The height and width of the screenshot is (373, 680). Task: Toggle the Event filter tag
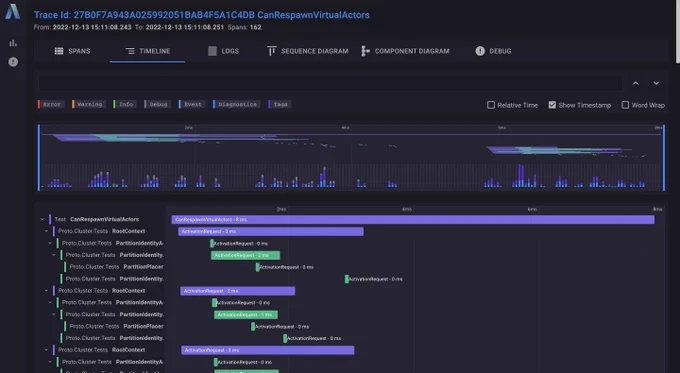click(192, 104)
